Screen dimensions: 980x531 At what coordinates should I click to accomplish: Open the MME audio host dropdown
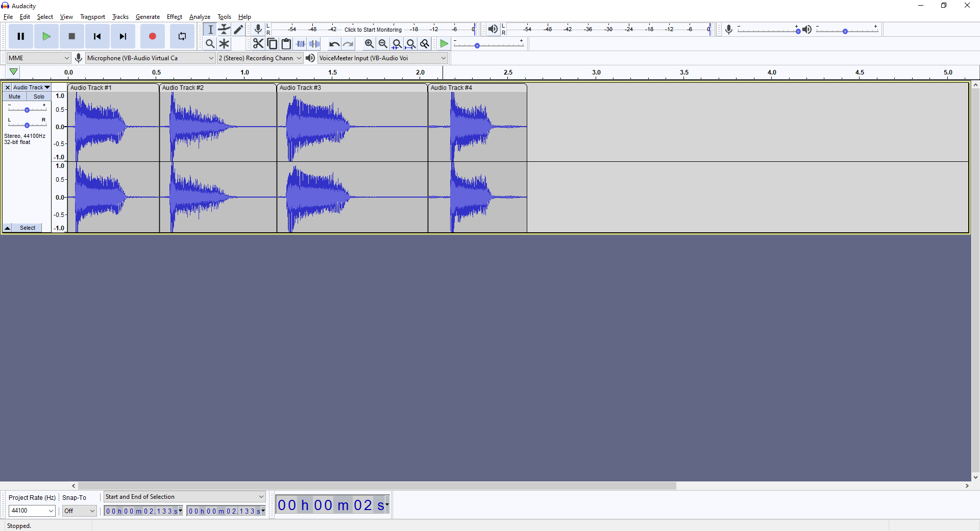point(39,58)
